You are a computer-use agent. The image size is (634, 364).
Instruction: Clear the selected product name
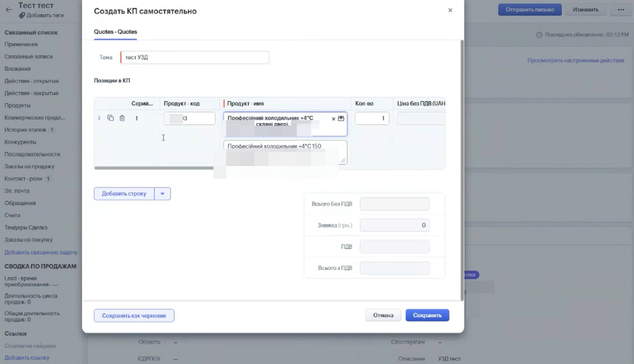[334, 119]
